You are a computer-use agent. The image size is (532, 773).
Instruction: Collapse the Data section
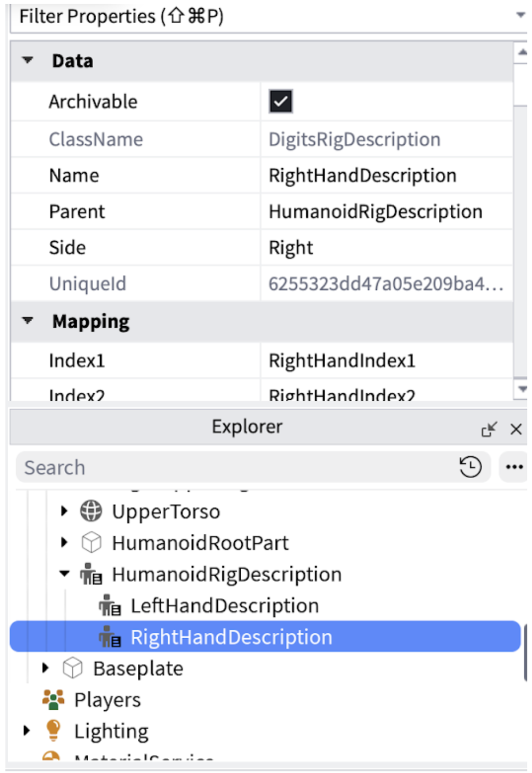click(x=28, y=60)
